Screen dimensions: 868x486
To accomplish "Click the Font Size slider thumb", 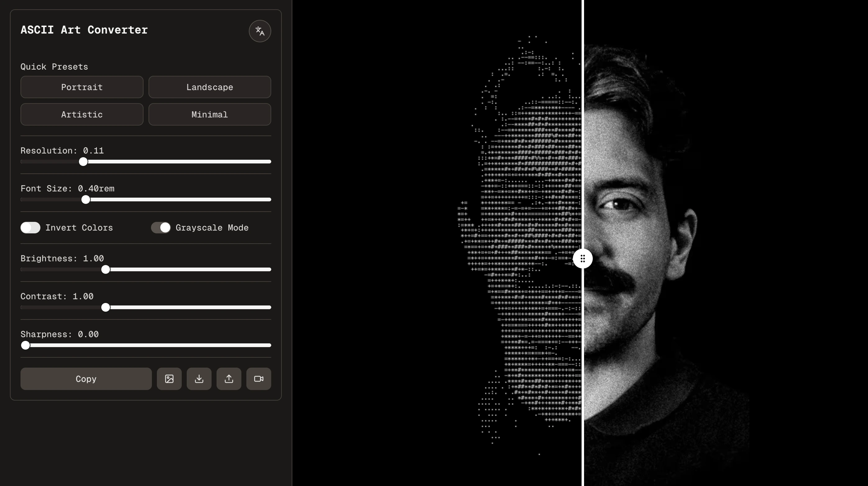I will coord(86,199).
